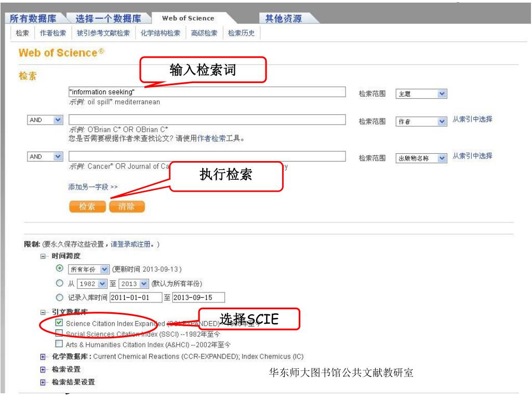This screenshot has height=399, width=532.
Task: Click 请登录或注册 link
Action: tap(130, 244)
